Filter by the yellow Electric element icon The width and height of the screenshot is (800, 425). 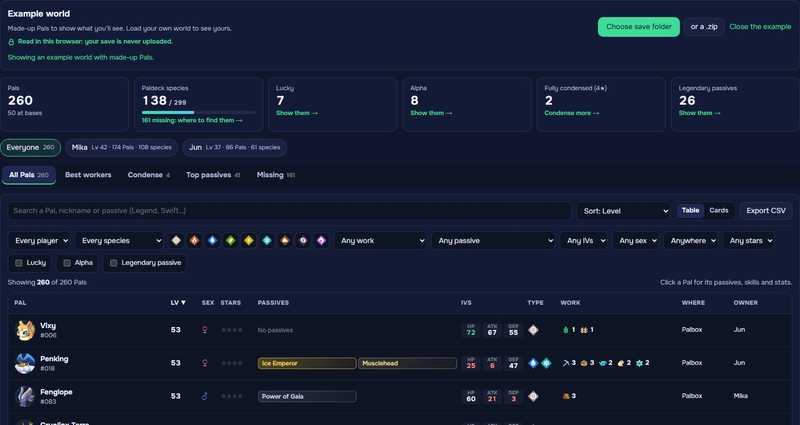248,240
